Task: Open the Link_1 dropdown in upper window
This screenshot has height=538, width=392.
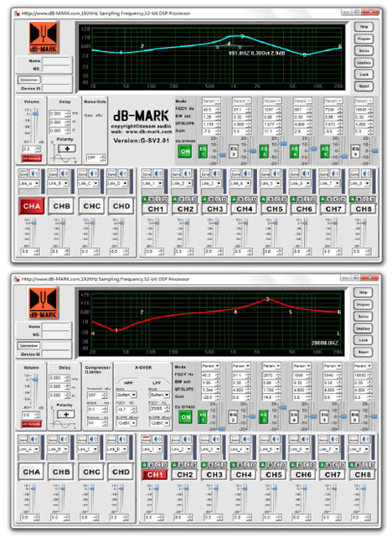Action: coord(152,184)
